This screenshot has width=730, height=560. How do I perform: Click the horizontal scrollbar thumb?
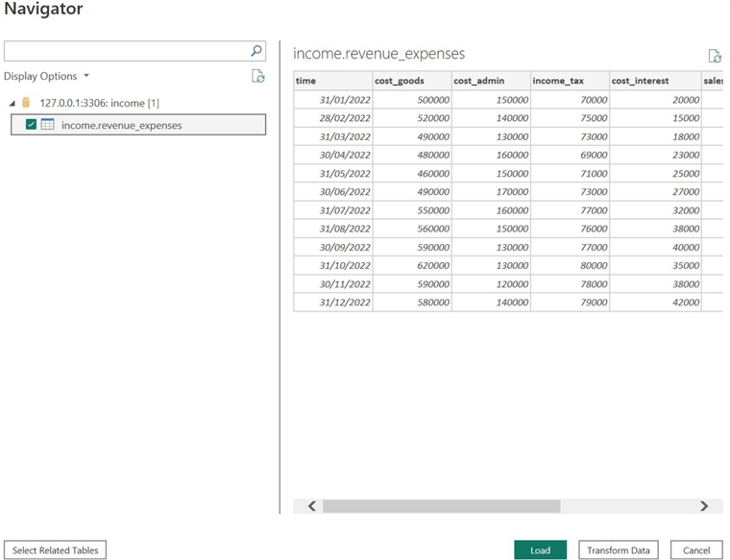click(442, 505)
